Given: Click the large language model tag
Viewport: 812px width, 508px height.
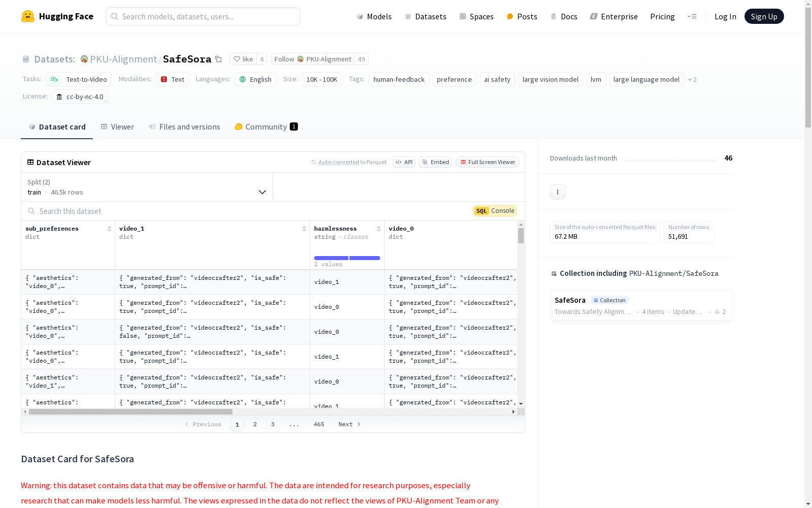Looking at the screenshot, I should [x=647, y=79].
